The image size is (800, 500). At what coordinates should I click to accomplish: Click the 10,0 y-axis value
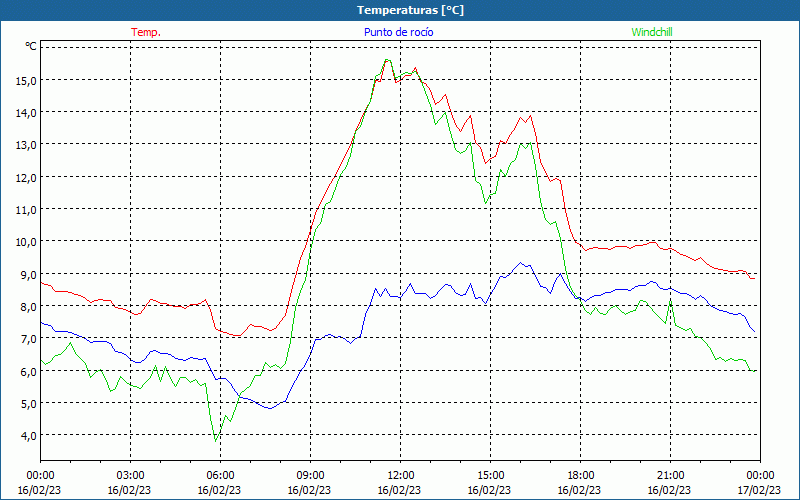click(x=27, y=241)
